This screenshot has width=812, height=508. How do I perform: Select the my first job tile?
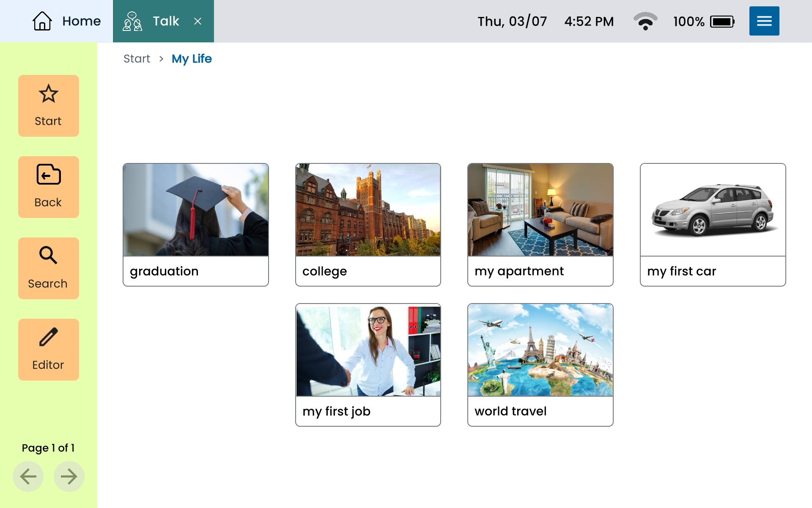coord(368,364)
